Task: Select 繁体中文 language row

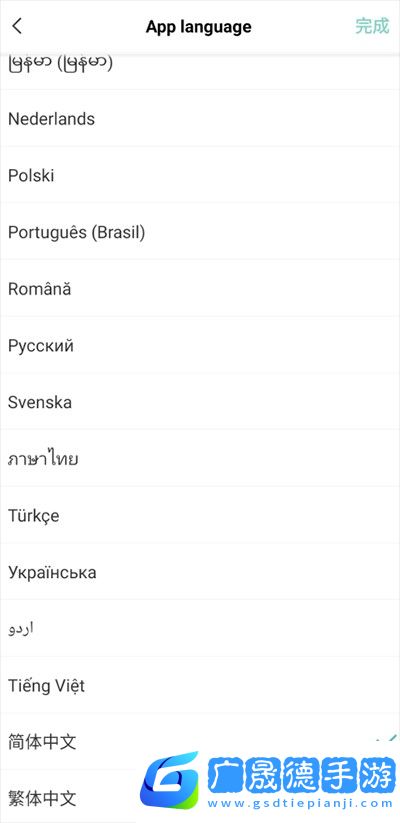Action: (x=200, y=797)
